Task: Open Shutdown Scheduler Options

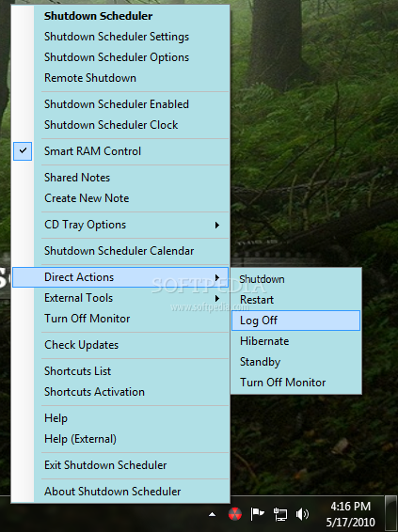Action: point(120,57)
